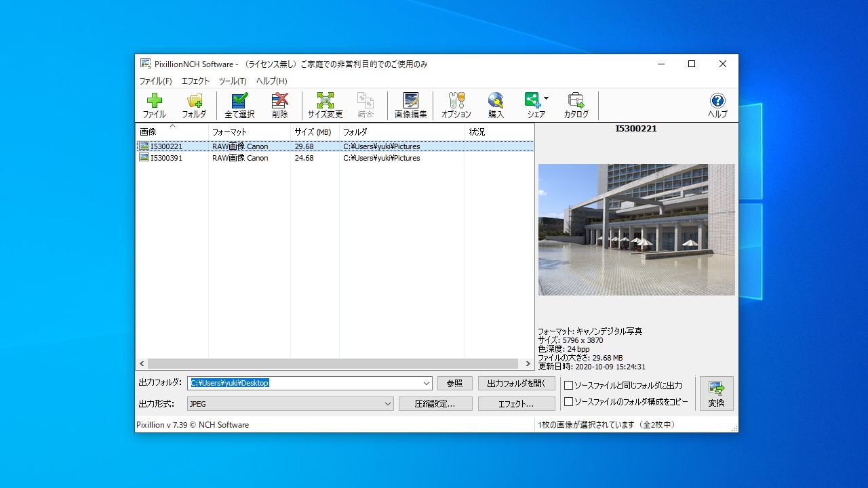Click the フォルダ add-folder toolbar icon
The width and height of the screenshot is (868, 488).
click(x=194, y=105)
